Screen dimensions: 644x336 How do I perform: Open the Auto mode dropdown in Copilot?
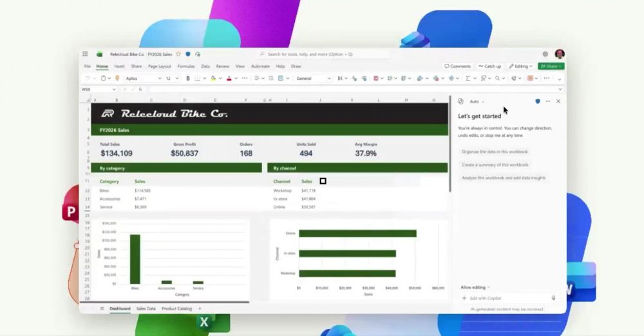click(477, 101)
